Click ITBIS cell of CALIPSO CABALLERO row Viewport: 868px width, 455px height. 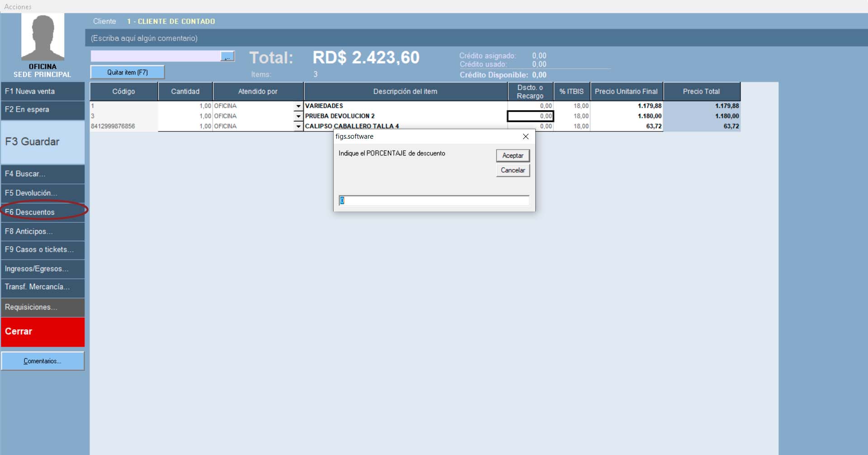tap(572, 126)
